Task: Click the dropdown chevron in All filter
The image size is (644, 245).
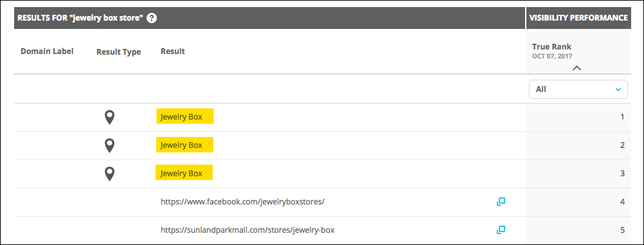Action: coord(618,89)
